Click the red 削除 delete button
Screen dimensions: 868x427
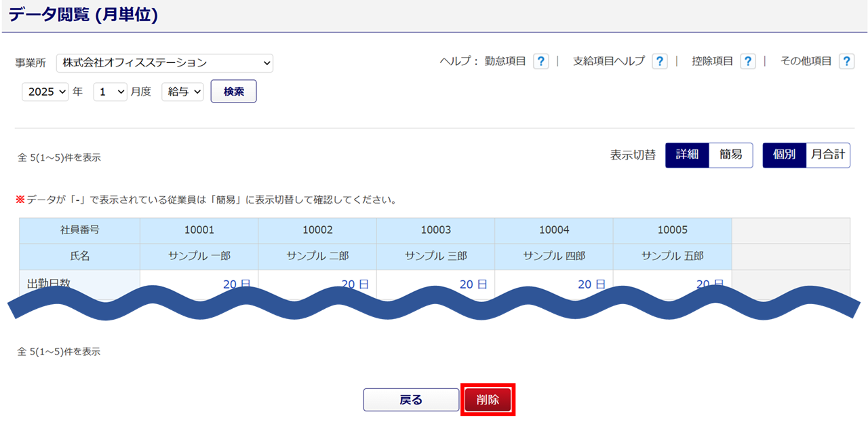488,400
